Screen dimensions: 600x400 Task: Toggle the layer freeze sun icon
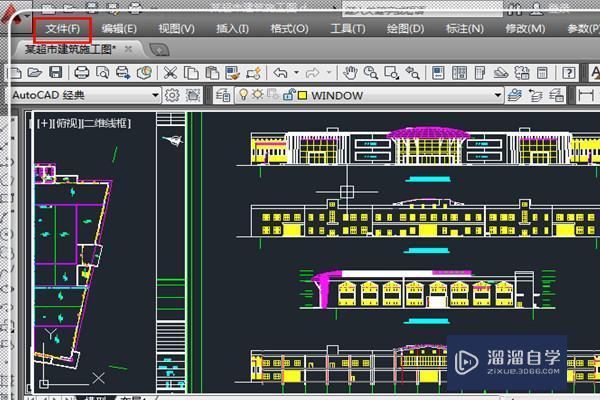(257, 95)
